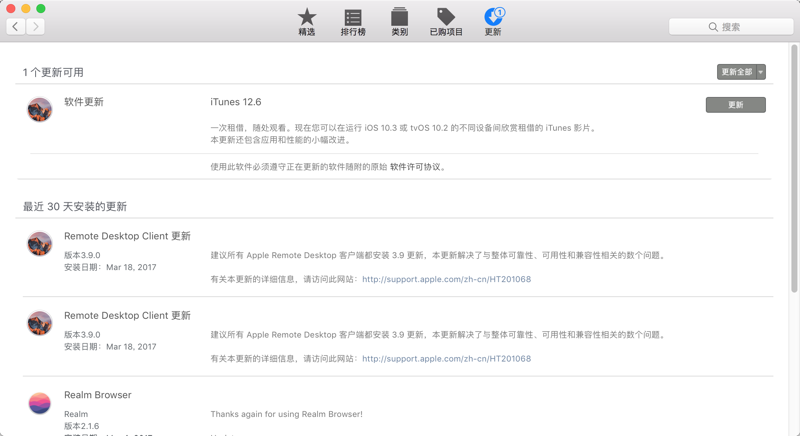Click the Realm Browser 版本2.1.6 text

click(82, 426)
